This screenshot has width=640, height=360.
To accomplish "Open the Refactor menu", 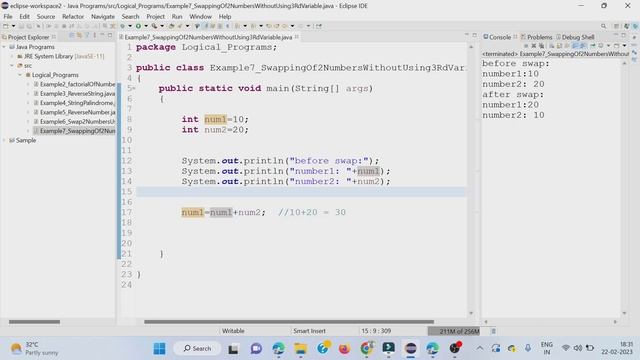I will pyautogui.click(x=73, y=17).
